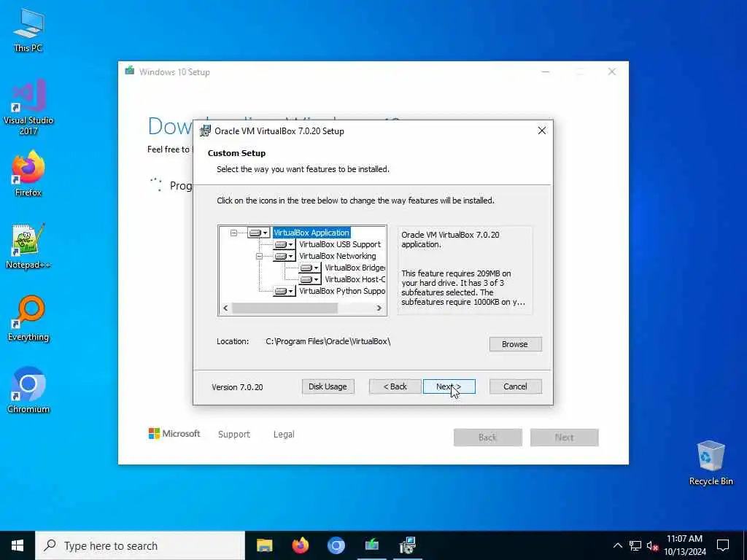This screenshot has height=560, width=747.
Task: Open Chromium from the taskbar
Action: coord(336,545)
